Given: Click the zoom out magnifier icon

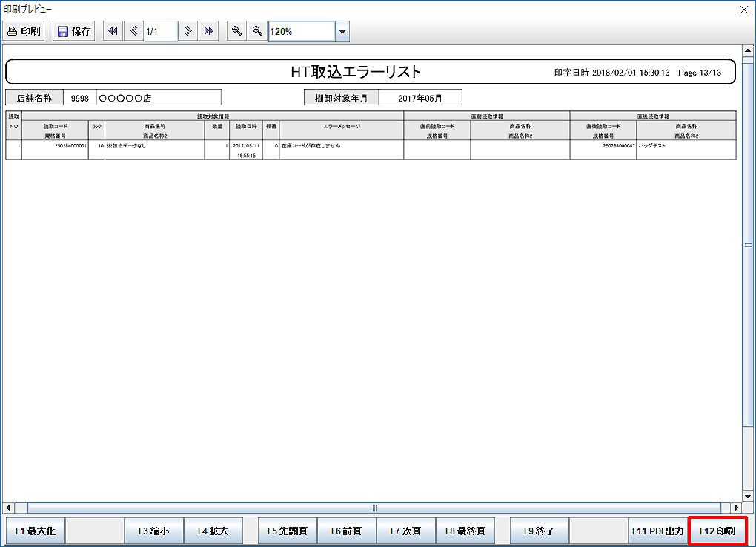Looking at the screenshot, I should coord(236,31).
